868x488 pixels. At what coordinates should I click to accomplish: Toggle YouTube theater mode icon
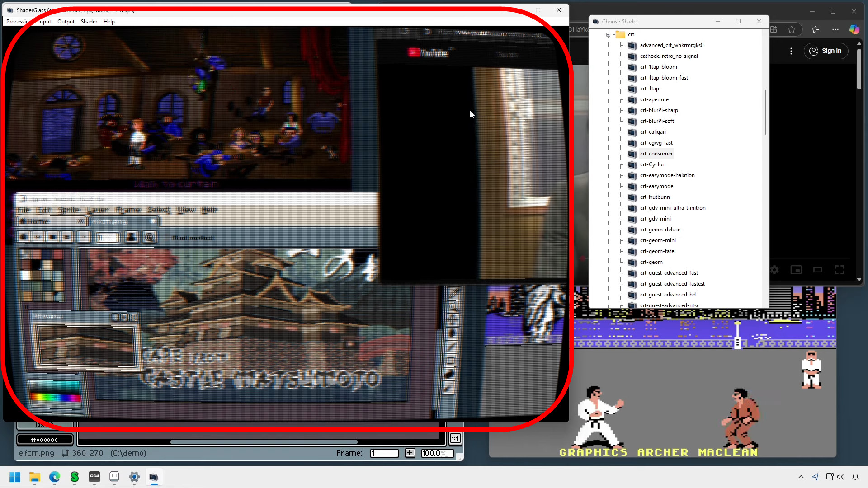[x=818, y=270]
